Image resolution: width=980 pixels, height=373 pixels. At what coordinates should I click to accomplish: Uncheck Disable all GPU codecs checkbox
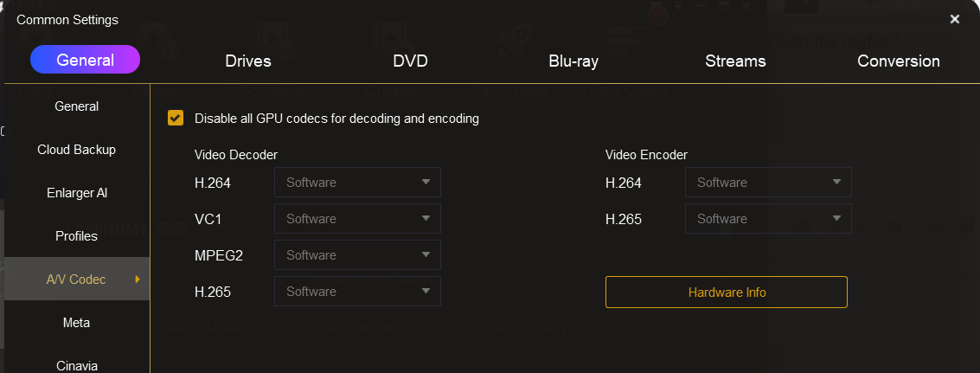[176, 118]
